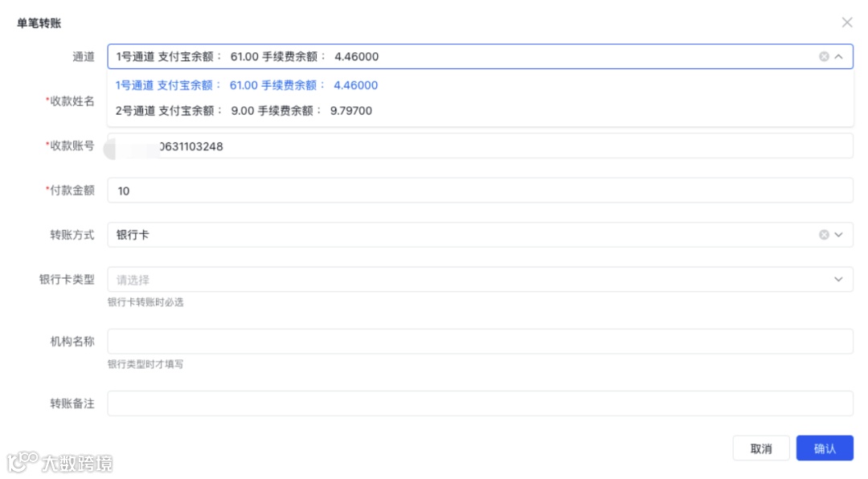Focus the 通道 combo box field
The width and height of the screenshot is (868, 479).
coord(480,56)
